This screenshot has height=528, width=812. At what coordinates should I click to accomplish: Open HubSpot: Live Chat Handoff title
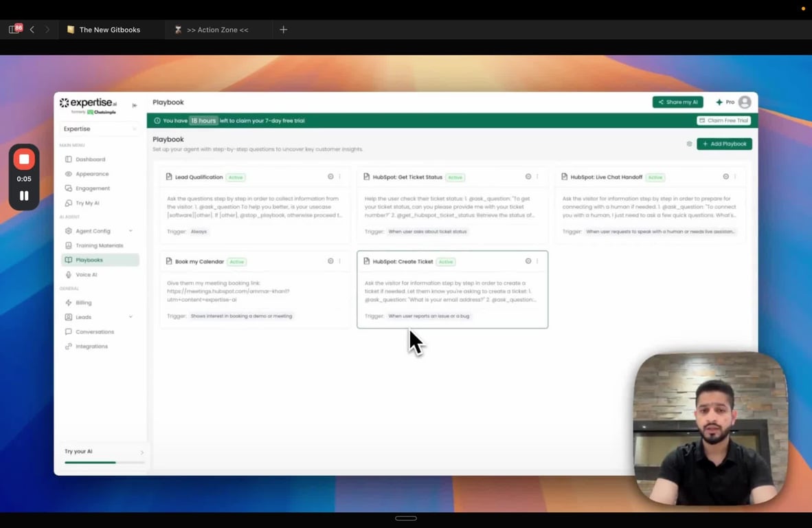[x=607, y=177]
